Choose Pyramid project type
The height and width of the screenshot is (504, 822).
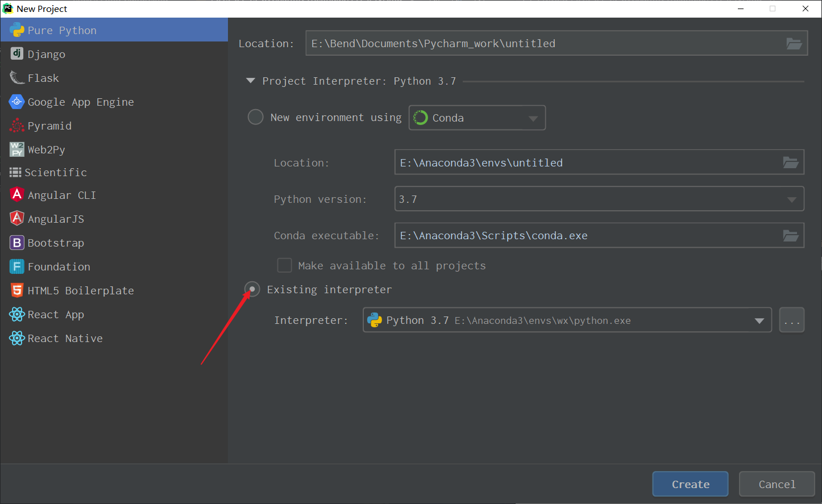click(x=114, y=126)
